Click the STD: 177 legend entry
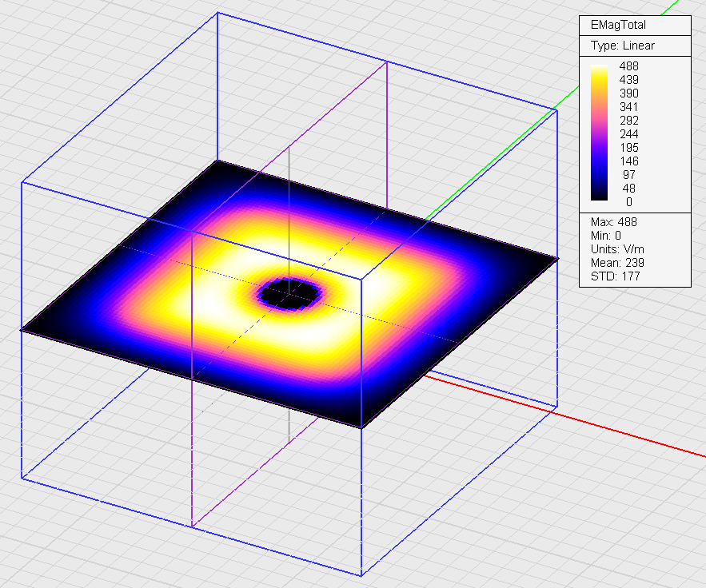The width and height of the screenshot is (706, 588). [x=614, y=276]
